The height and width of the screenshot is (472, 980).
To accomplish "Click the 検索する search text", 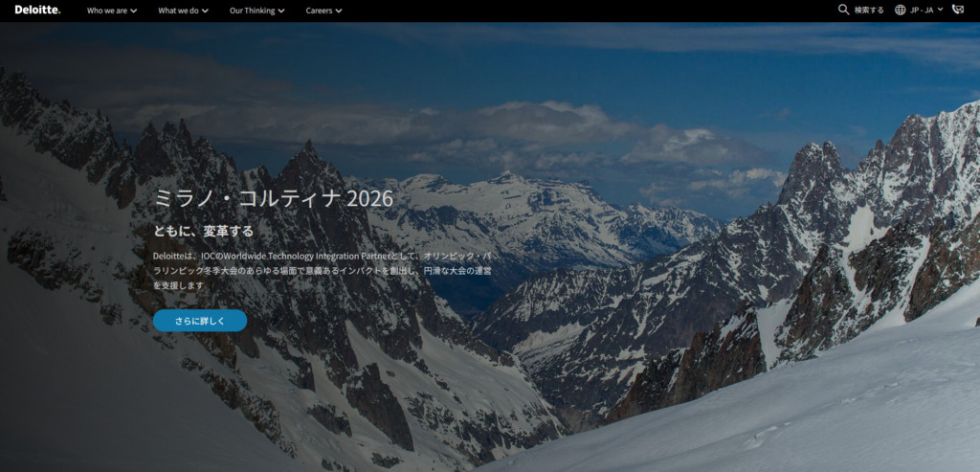I will [x=869, y=11].
